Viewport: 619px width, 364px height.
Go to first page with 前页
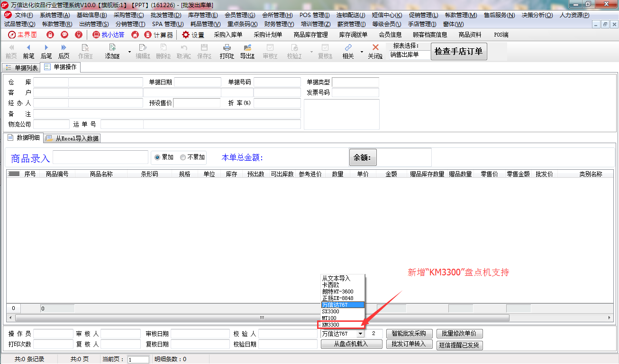point(11,51)
